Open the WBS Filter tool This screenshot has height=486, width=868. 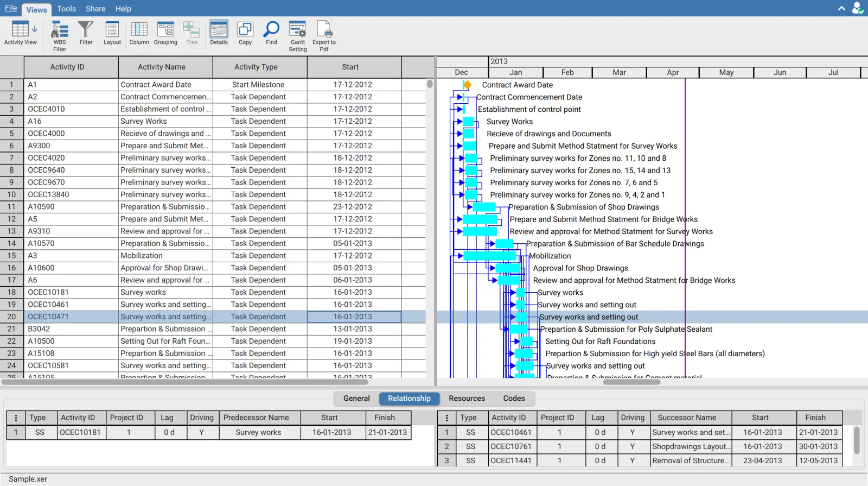pyautogui.click(x=60, y=36)
